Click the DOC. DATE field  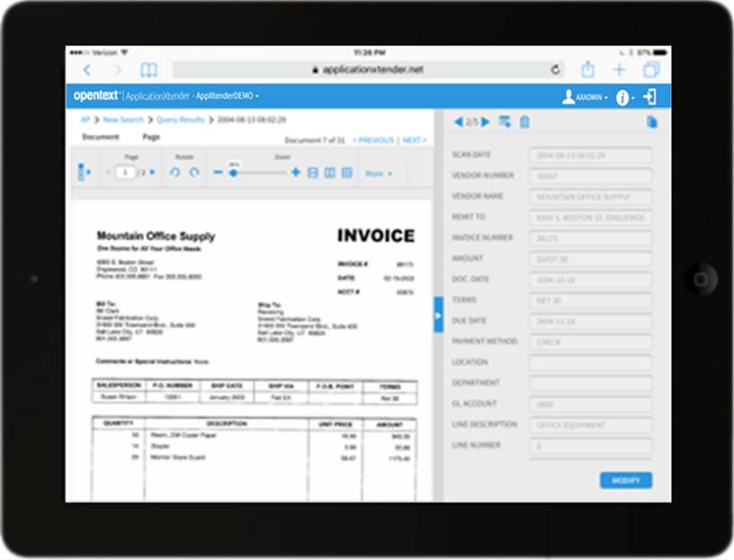pyautogui.click(x=591, y=280)
